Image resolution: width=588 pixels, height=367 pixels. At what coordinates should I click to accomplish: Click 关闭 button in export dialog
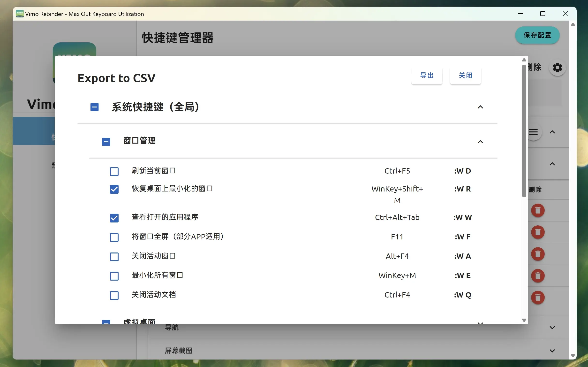pyautogui.click(x=465, y=76)
